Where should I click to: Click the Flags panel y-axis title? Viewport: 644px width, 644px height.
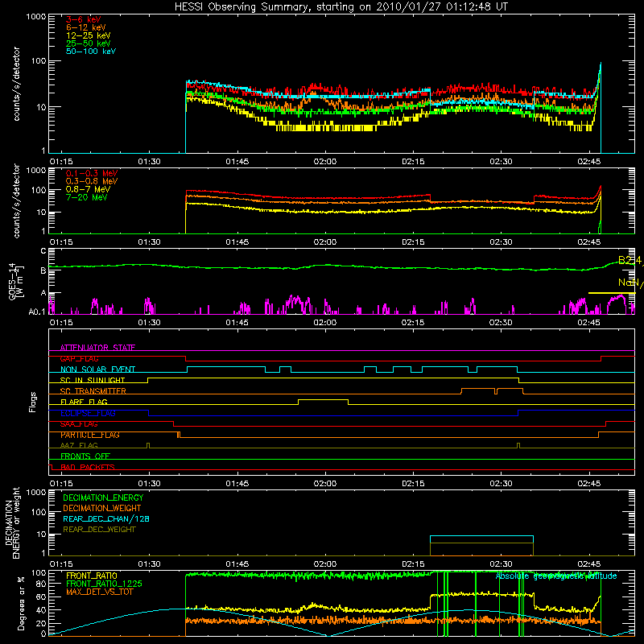coord(33,402)
